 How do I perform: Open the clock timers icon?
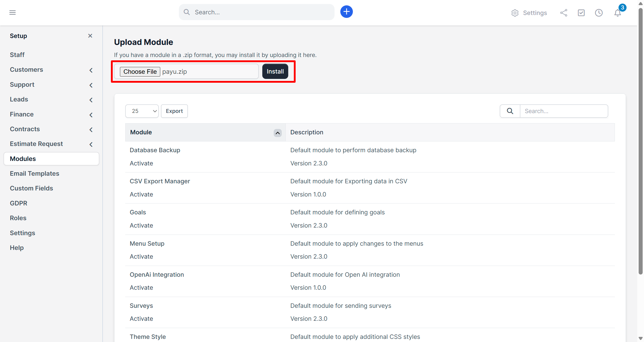pyautogui.click(x=599, y=13)
